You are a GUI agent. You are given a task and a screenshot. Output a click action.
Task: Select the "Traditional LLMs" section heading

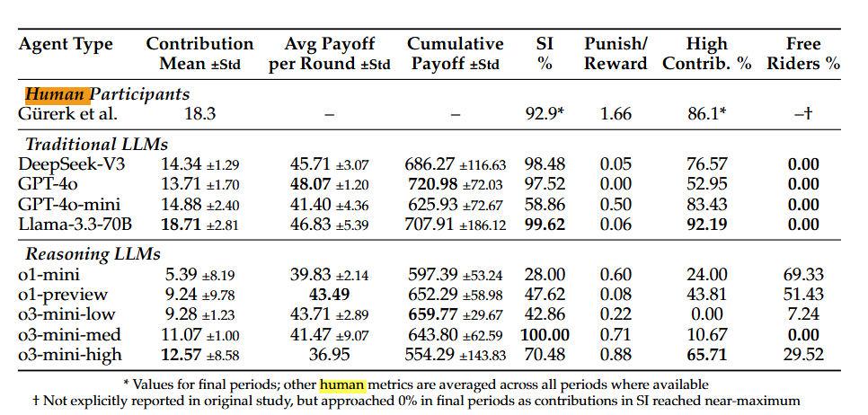(97, 144)
